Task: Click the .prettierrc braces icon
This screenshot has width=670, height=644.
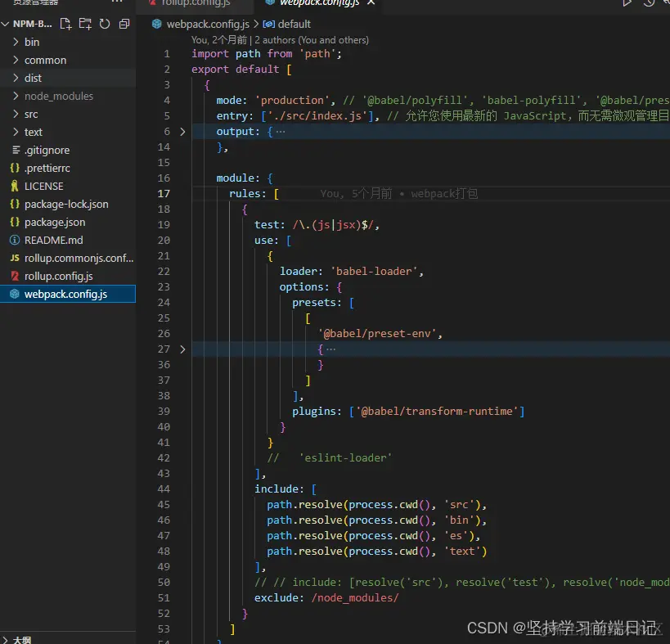Action: coord(15,168)
